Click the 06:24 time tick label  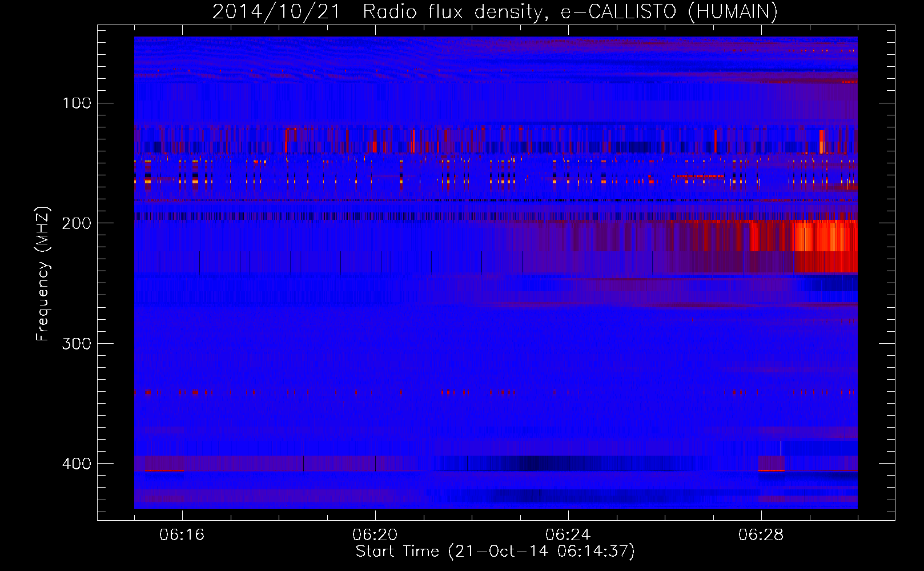coord(568,535)
